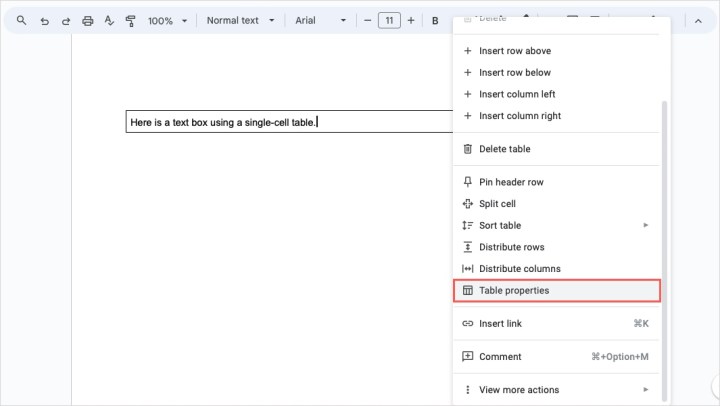Open the Arial font dropdown
This screenshot has width=720, height=406.
(x=320, y=20)
